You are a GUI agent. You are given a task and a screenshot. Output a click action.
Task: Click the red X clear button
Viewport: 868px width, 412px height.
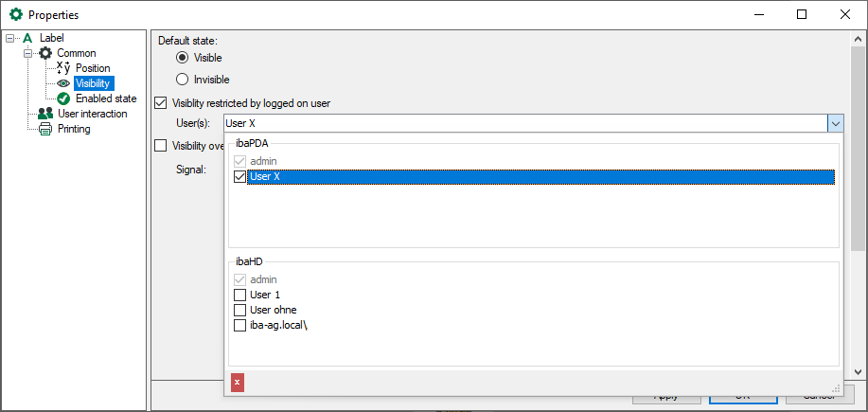[238, 381]
